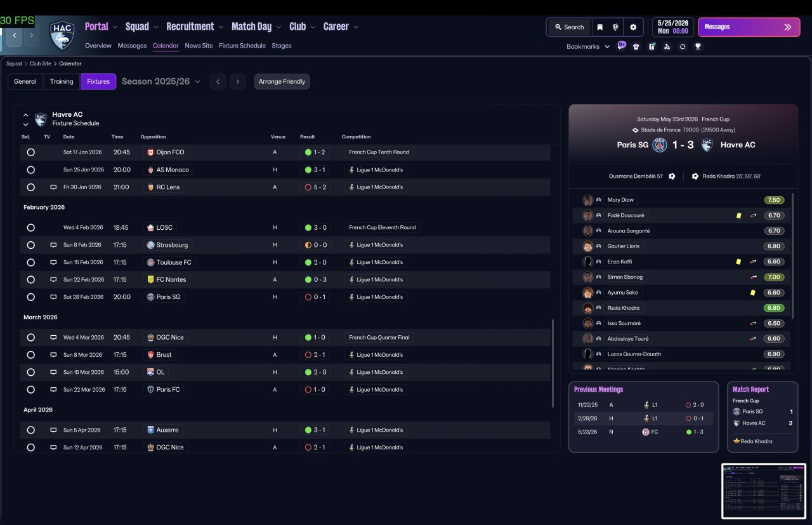
Task: Open settings gear in top bar
Action: (x=633, y=27)
